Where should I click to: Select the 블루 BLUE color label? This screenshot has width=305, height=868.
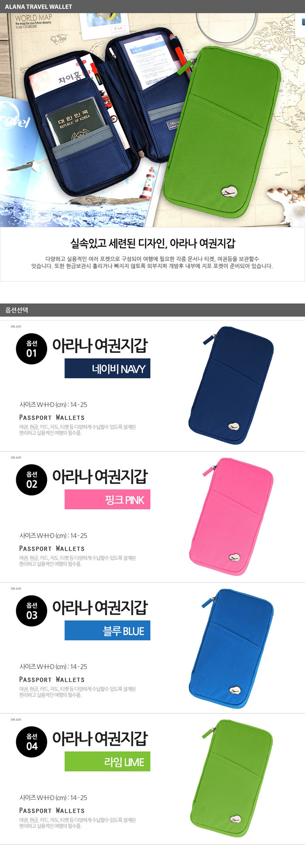pyautogui.click(x=107, y=630)
